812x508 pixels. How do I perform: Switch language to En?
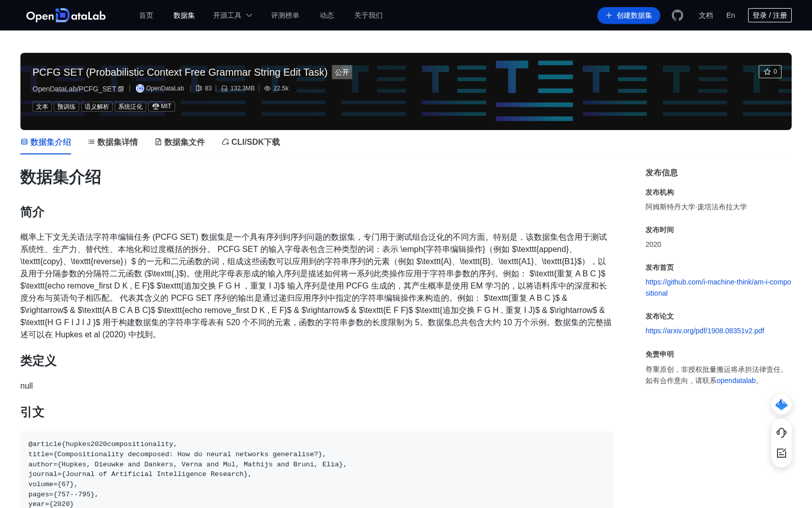coord(731,15)
